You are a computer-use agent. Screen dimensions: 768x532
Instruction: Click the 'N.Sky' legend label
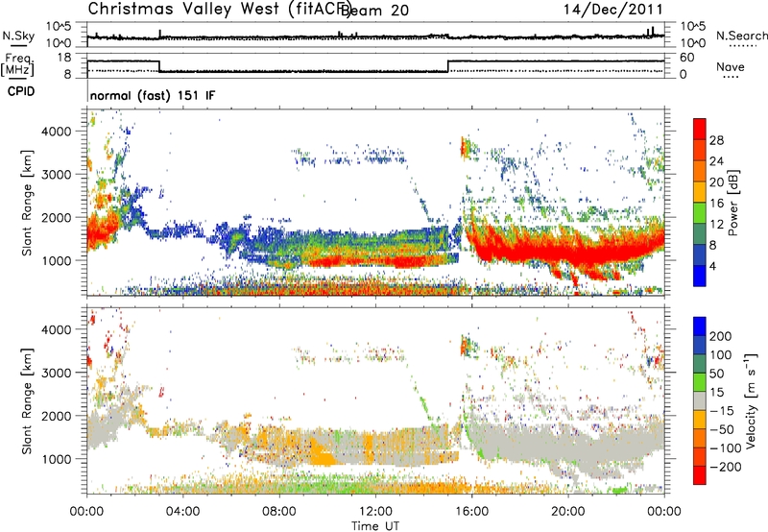pos(18,36)
